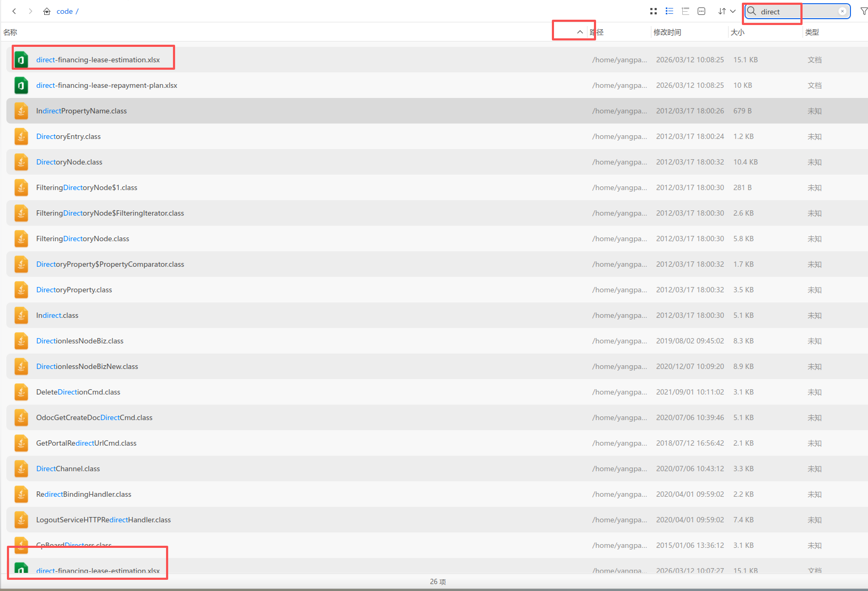Select DirectionlessNodeBizNew.class file name
The image size is (868, 591).
click(x=87, y=366)
